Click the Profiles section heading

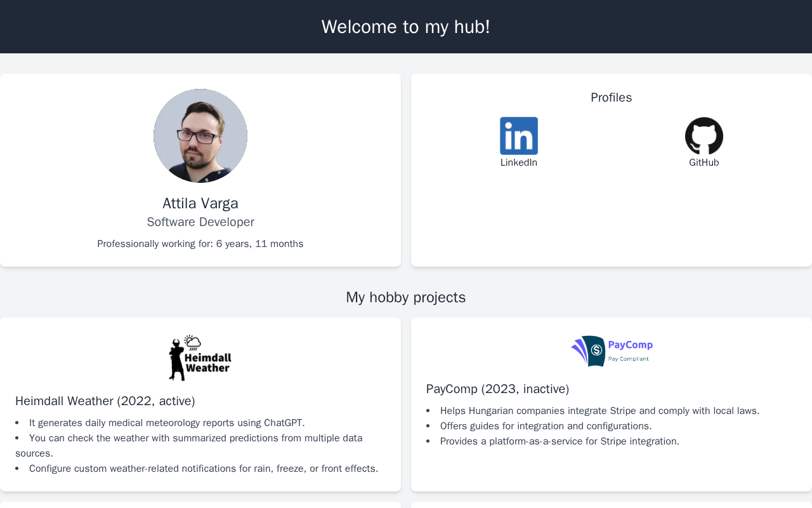[x=611, y=98]
